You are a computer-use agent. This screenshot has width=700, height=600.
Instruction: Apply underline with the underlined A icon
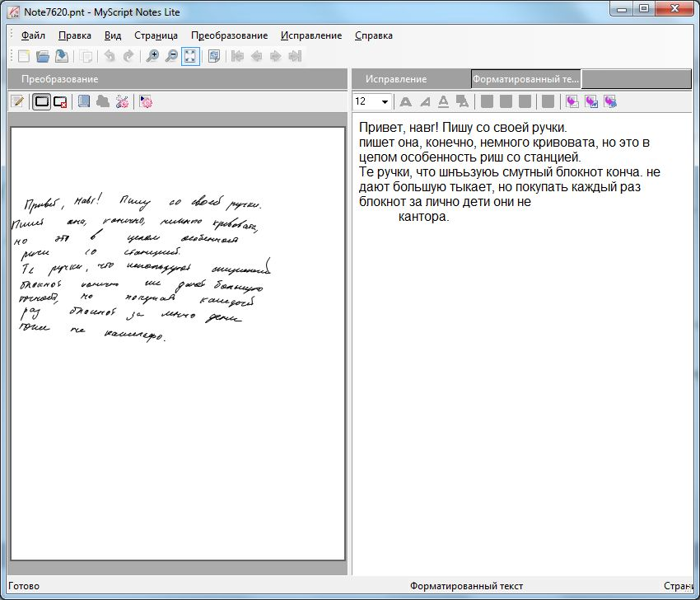(443, 102)
